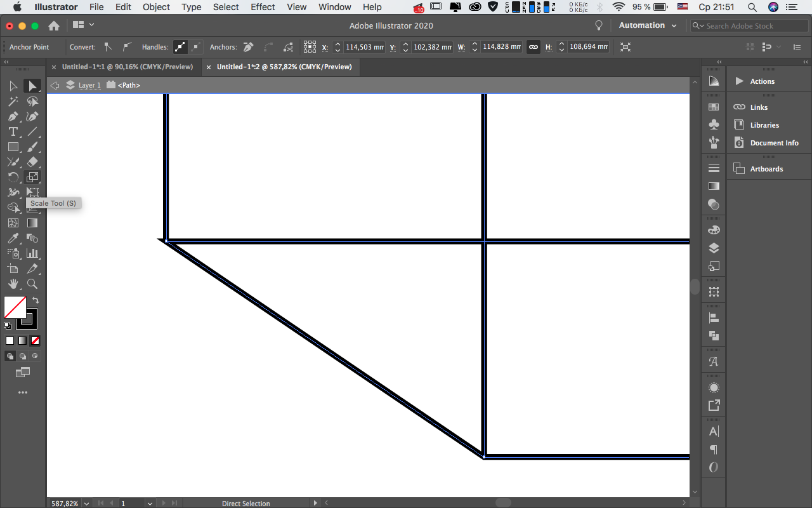Select the Pen tool
The image size is (812, 508).
(x=13, y=117)
